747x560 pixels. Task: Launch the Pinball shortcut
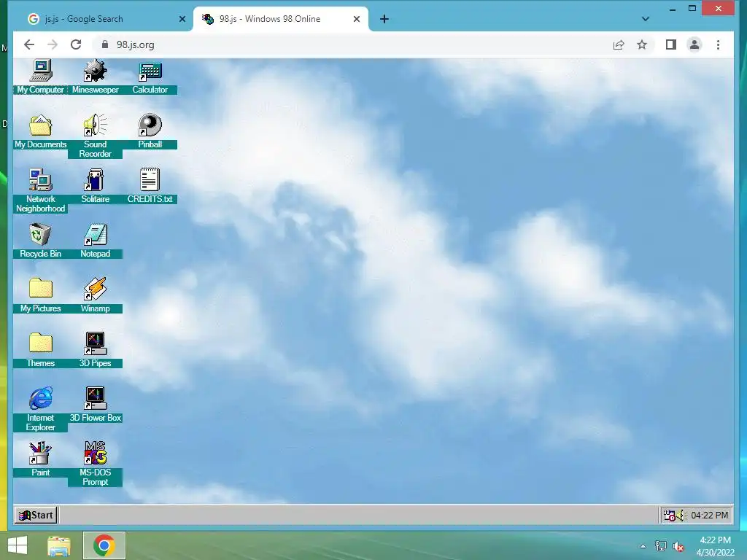coord(150,131)
